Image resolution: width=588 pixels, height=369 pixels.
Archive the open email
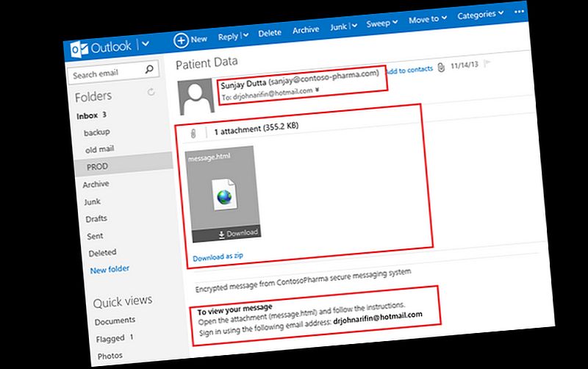coord(306,30)
